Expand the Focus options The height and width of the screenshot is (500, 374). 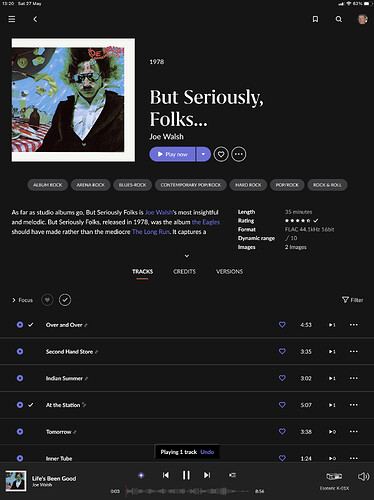tap(22, 300)
